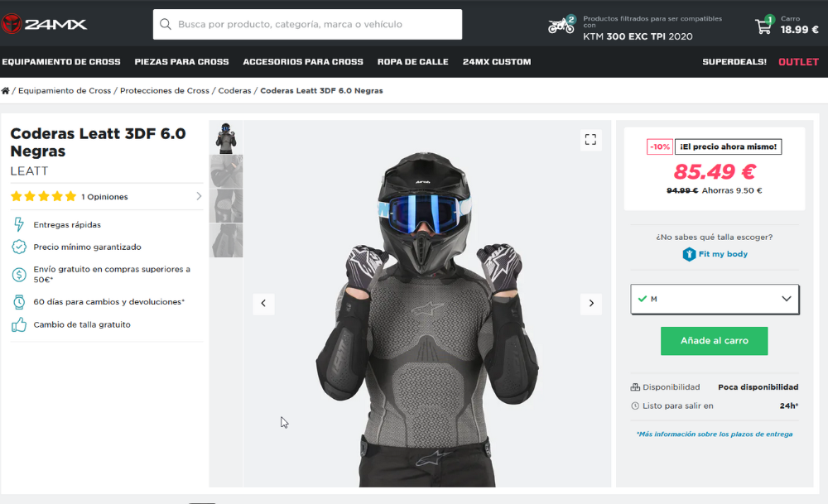Select the fourth product thumbnail
Screen dimensions: 828x504
point(226,240)
